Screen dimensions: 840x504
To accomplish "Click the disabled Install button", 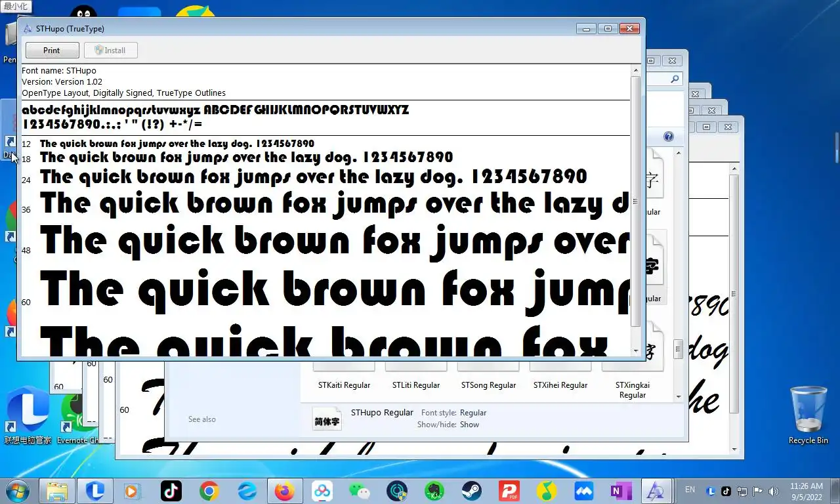I will (110, 51).
